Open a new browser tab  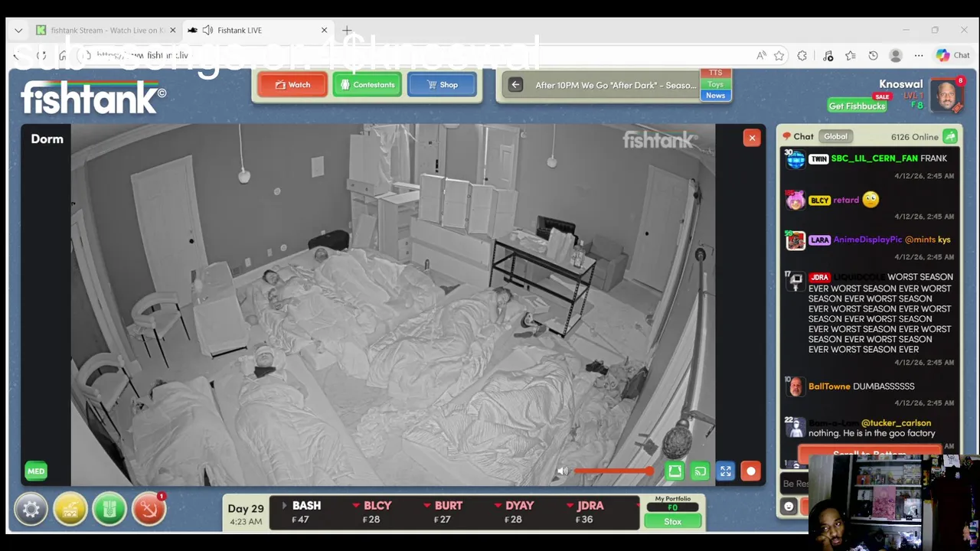click(347, 30)
